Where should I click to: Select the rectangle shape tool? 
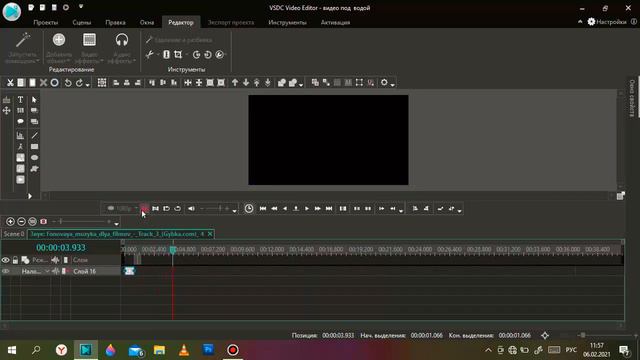point(34,147)
